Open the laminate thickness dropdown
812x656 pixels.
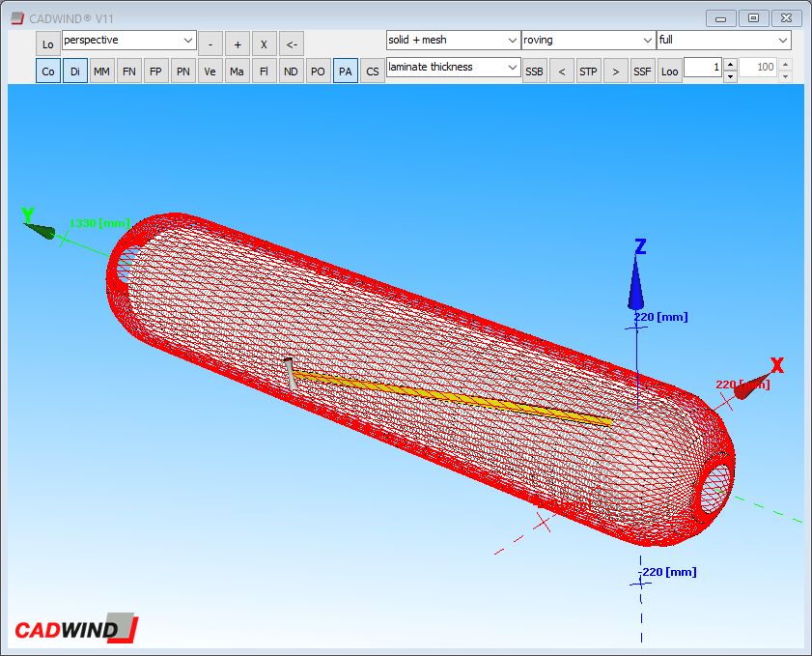pos(453,68)
